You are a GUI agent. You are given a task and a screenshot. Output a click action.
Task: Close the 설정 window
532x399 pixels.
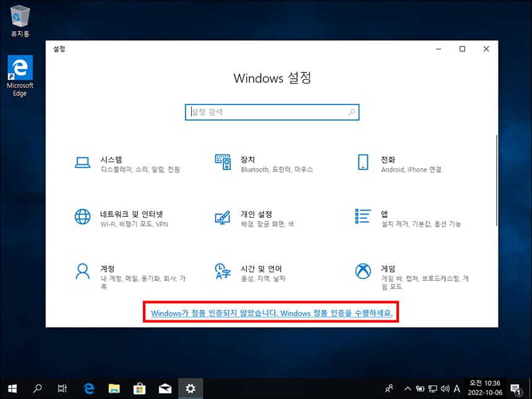coord(486,49)
